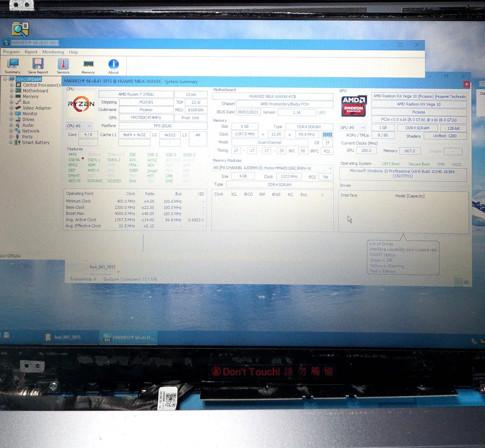Image resolution: width=485 pixels, height=448 pixels.
Task: Expand the Drives tree node
Action: pyautogui.click(x=11, y=119)
